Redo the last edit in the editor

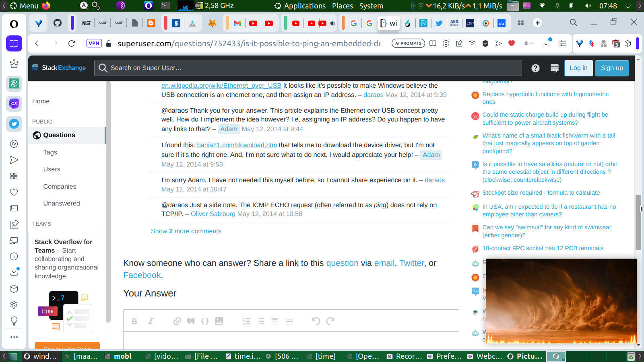click(x=330, y=321)
